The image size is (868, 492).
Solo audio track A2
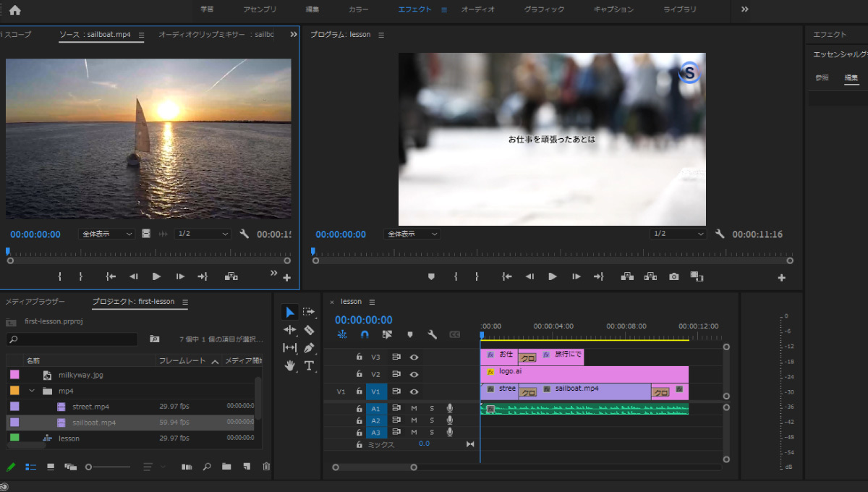pos(432,420)
